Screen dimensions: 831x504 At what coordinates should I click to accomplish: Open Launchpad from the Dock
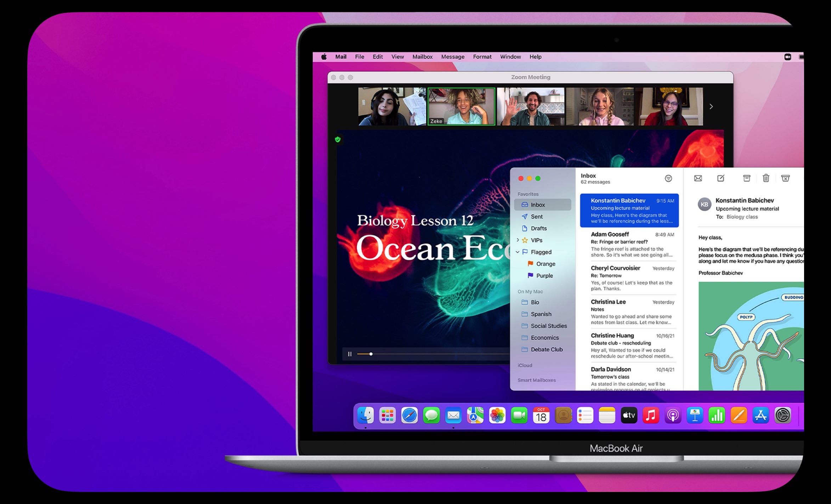(387, 416)
